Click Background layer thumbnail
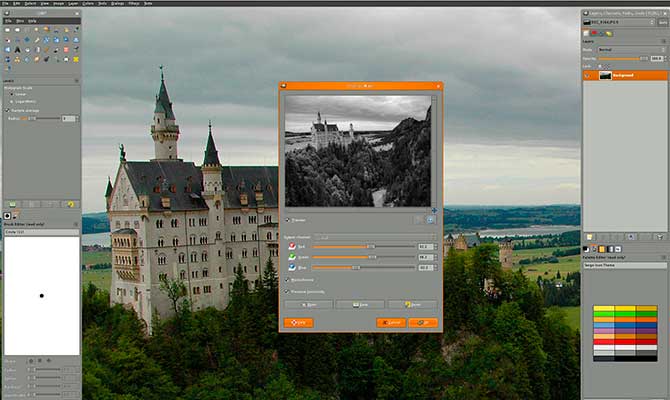 point(605,76)
